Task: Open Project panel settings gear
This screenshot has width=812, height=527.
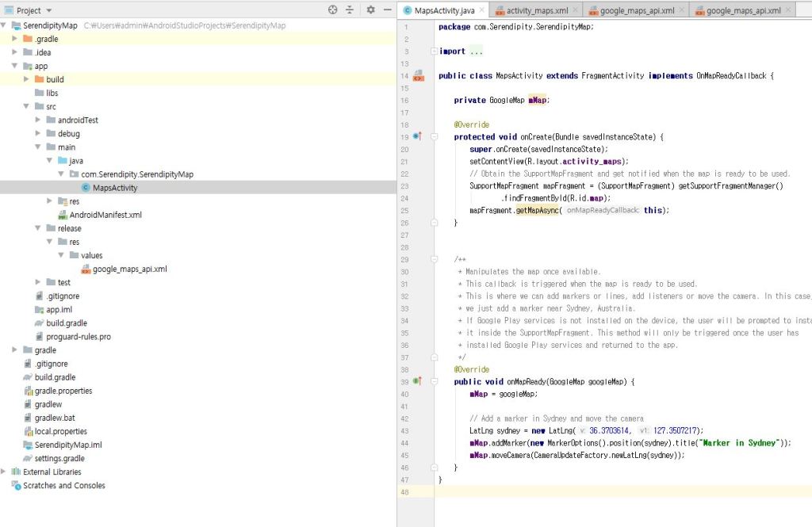Action: (x=370, y=10)
